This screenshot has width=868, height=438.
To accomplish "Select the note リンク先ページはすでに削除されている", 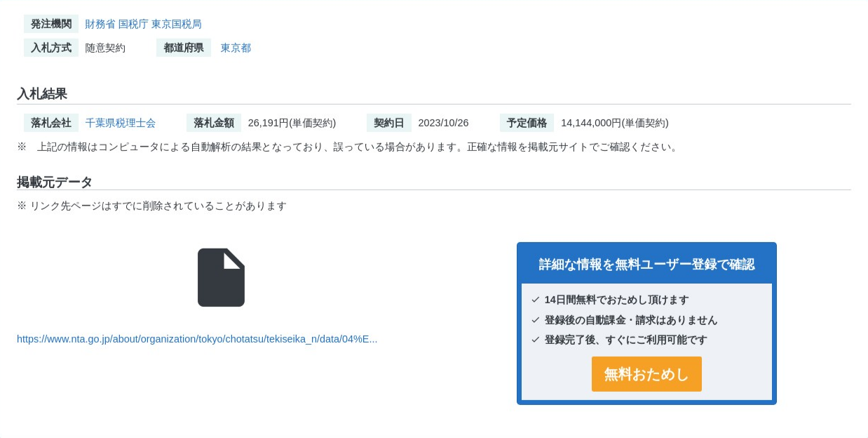I will 151,206.
